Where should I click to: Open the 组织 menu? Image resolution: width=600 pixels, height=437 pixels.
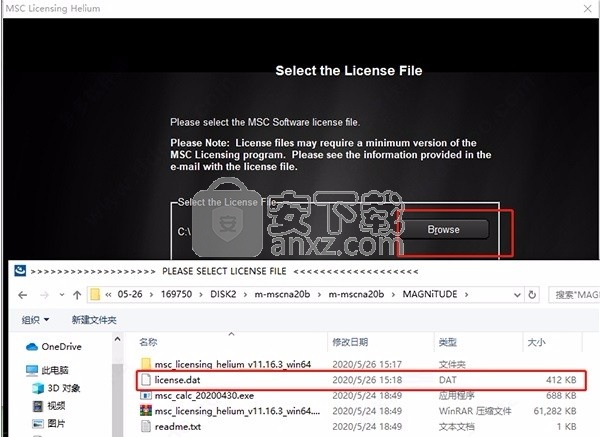click(x=35, y=320)
